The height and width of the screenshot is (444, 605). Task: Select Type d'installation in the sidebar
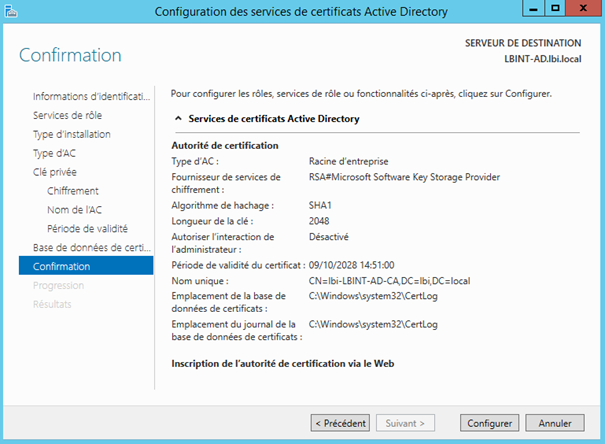tap(72, 134)
